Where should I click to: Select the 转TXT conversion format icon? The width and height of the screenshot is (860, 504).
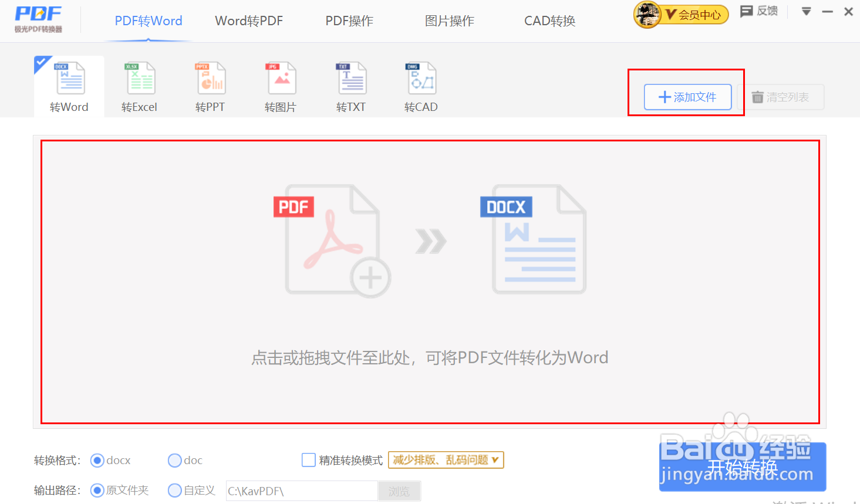[x=350, y=85]
